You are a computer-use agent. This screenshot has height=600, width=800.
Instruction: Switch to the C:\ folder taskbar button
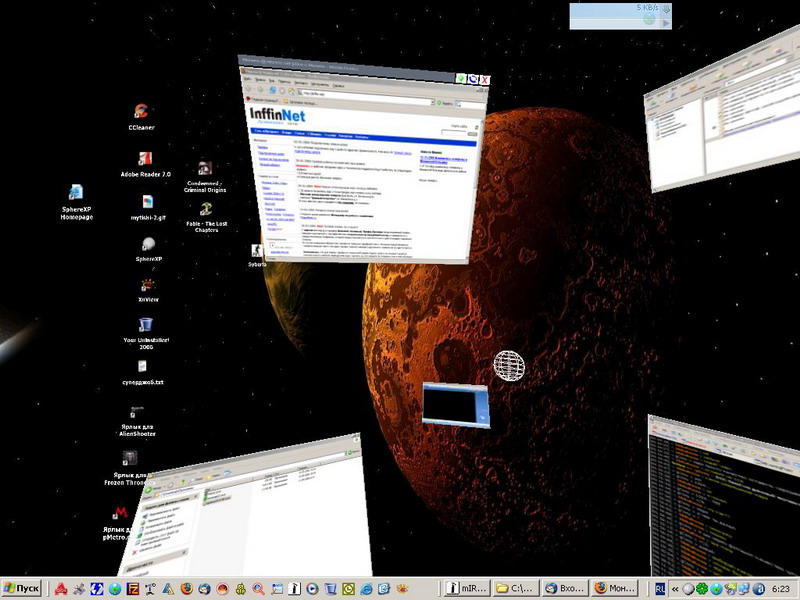tap(515, 588)
